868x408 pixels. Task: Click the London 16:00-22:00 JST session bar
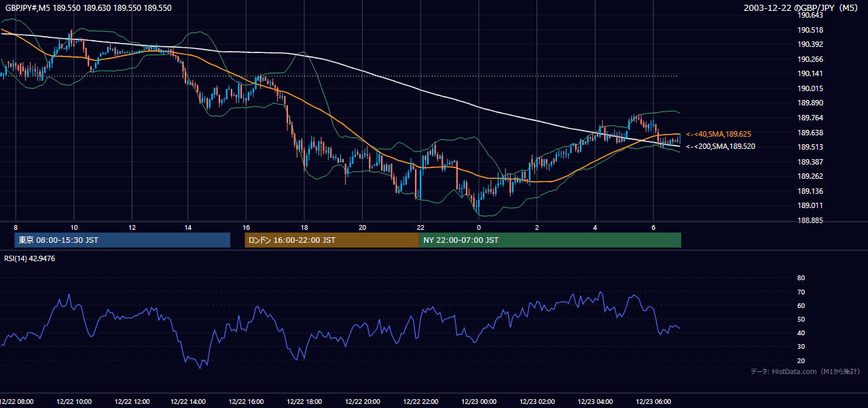pos(332,240)
